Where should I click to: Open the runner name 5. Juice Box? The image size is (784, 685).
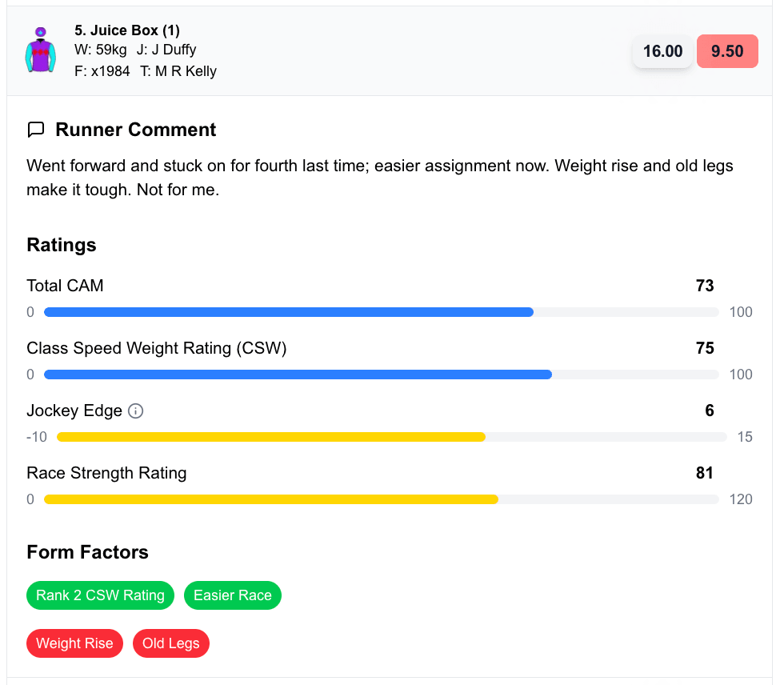[x=126, y=30]
